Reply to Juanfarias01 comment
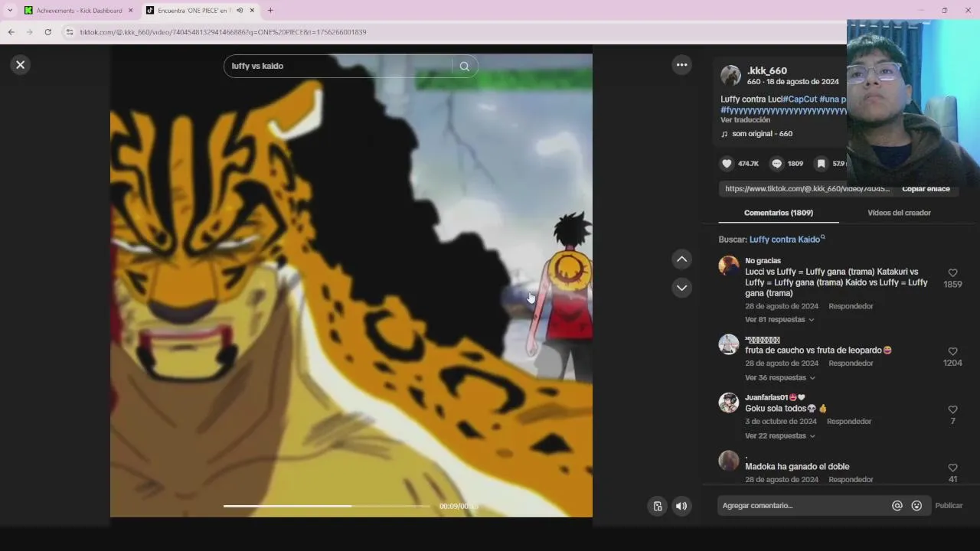This screenshot has width=980, height=551. (849, 422)
